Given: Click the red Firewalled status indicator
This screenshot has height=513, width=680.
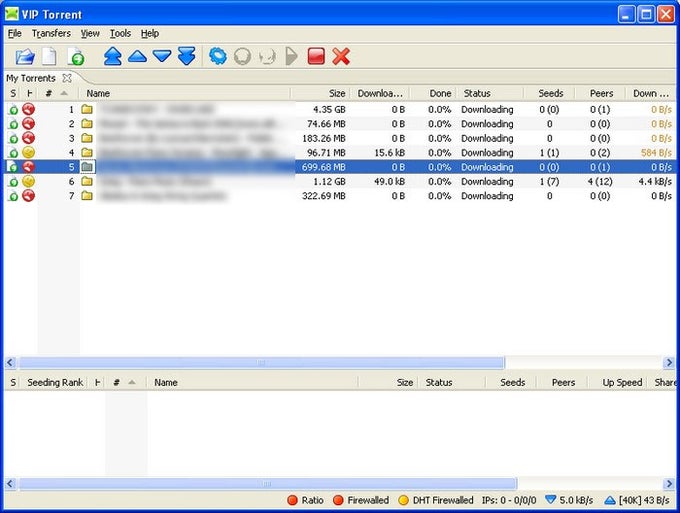Looking at the screenshot, I should click(361, 500).
